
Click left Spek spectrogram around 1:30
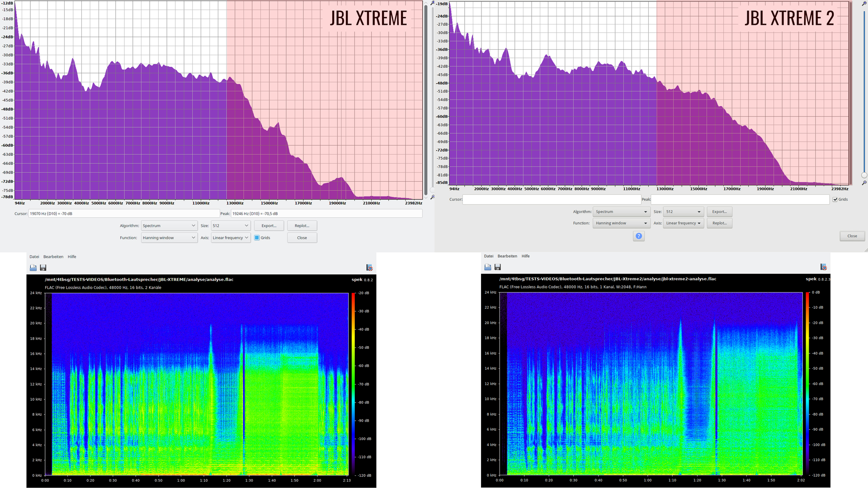[x=249, y=384]
